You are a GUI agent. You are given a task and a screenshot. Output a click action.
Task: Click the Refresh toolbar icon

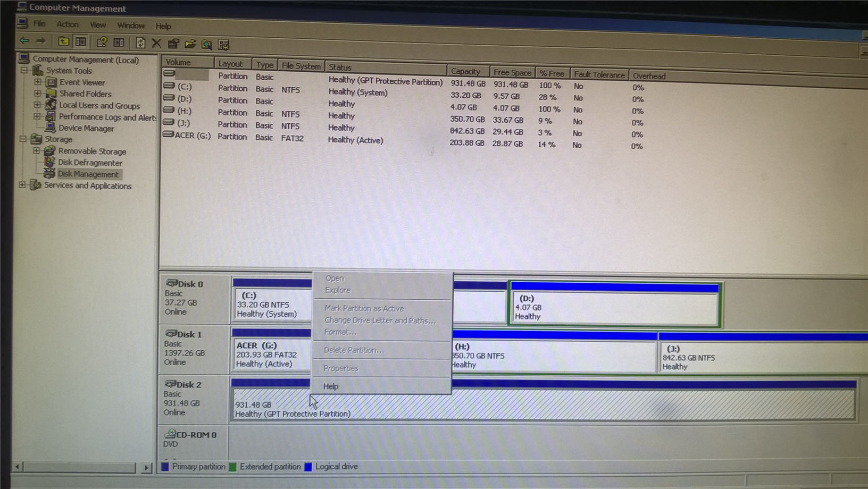pyautogui.click(x=140, y=43)
